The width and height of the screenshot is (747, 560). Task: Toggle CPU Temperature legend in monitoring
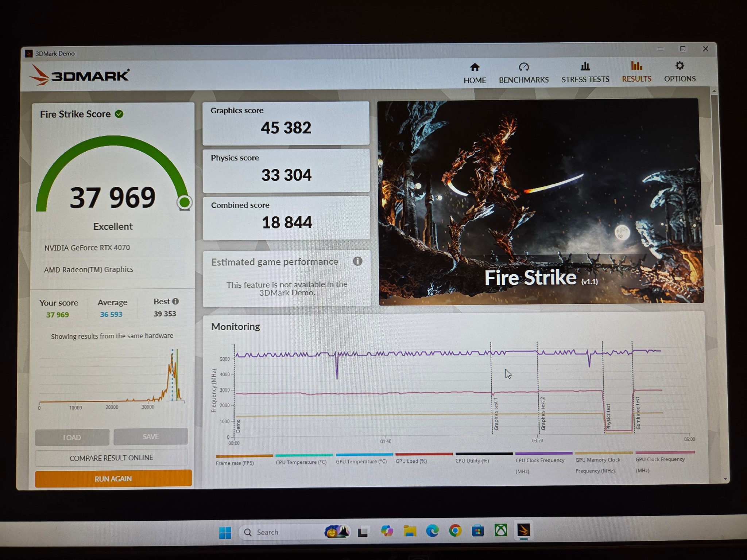click(304, 459)
